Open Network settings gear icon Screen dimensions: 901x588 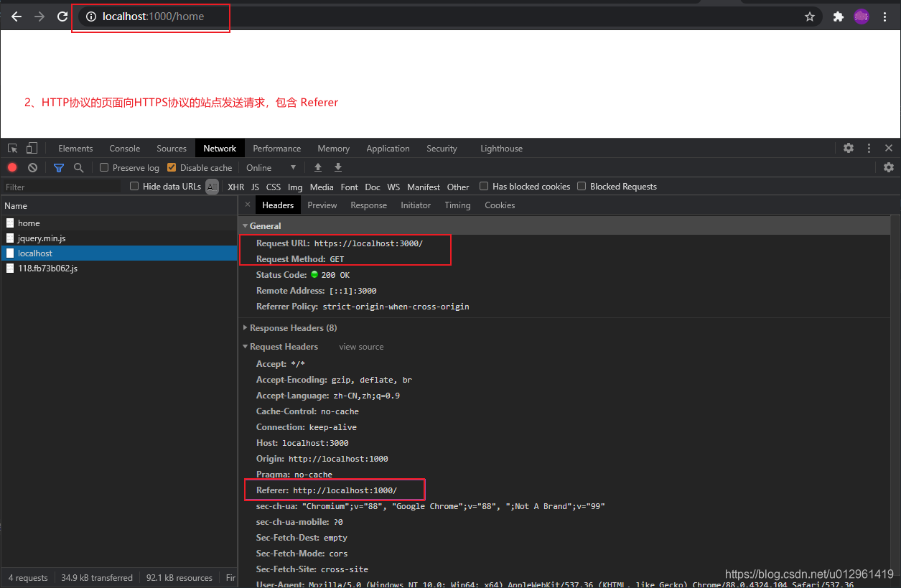(x=889, y=167)
